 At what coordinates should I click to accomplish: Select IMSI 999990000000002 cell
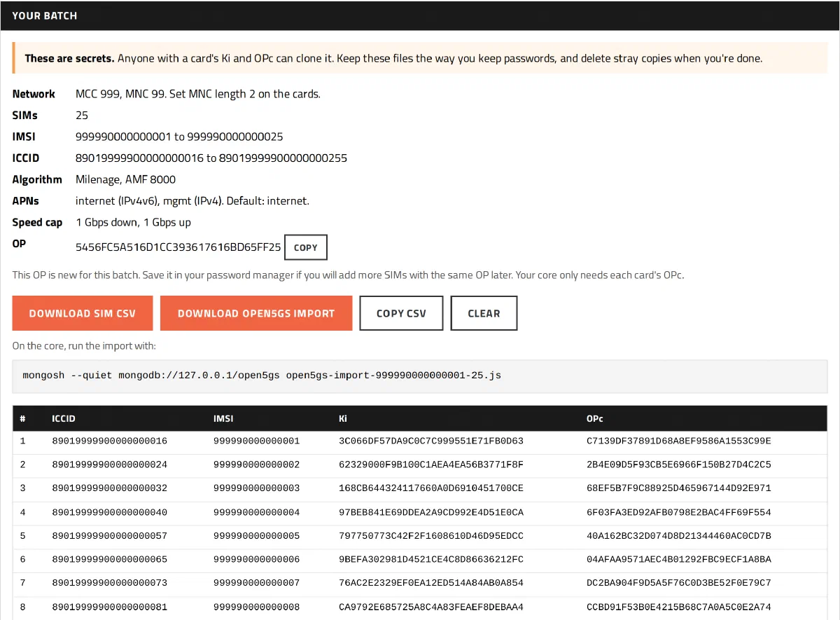256,464
